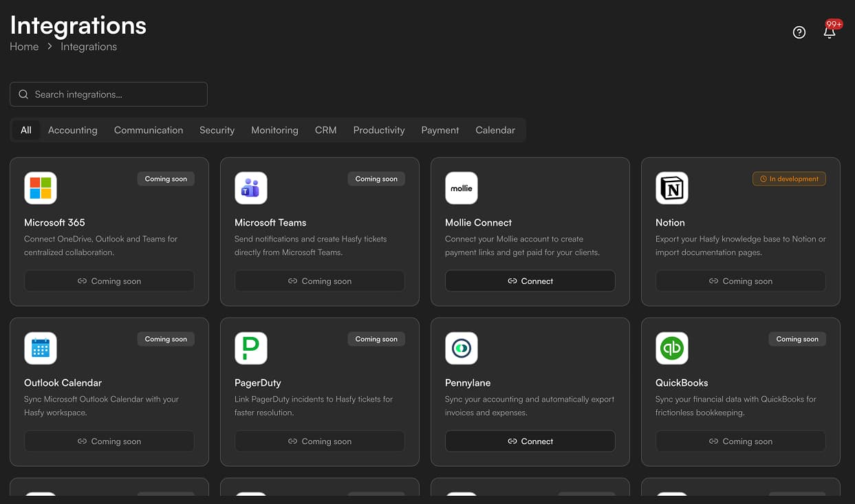Connect the Mollie Connect integration
This screenshot has width=855, height=504.
pyautogui.click(x=530, y=281)
